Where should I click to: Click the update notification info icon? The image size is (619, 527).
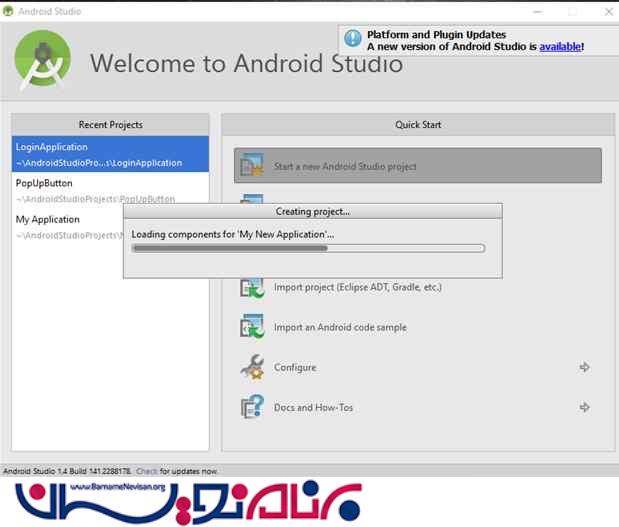click(353, 39)
